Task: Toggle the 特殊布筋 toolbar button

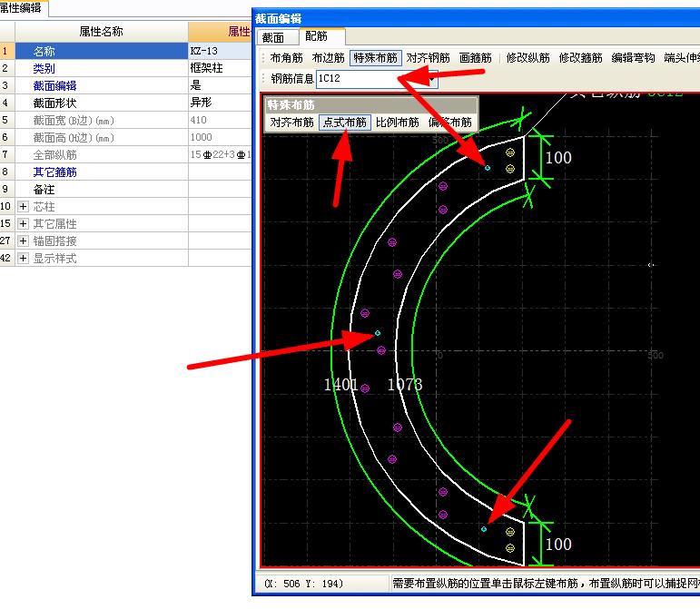Action: click(x=376, y=58)
